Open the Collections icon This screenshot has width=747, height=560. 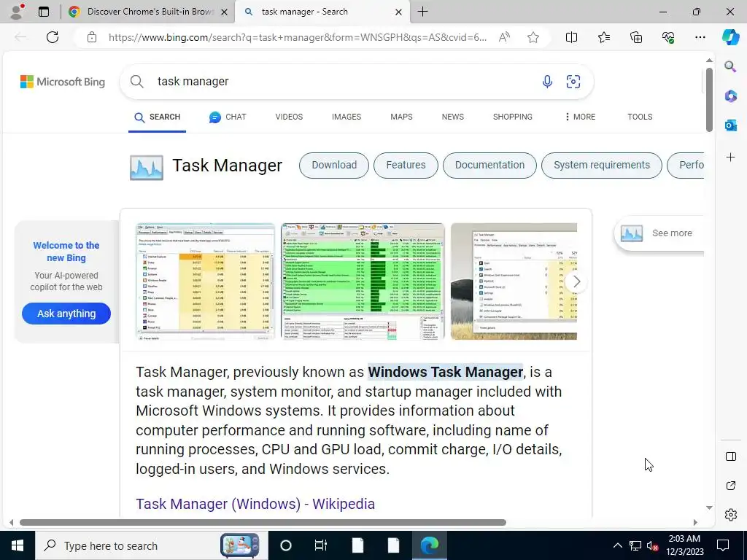(636, 37)
